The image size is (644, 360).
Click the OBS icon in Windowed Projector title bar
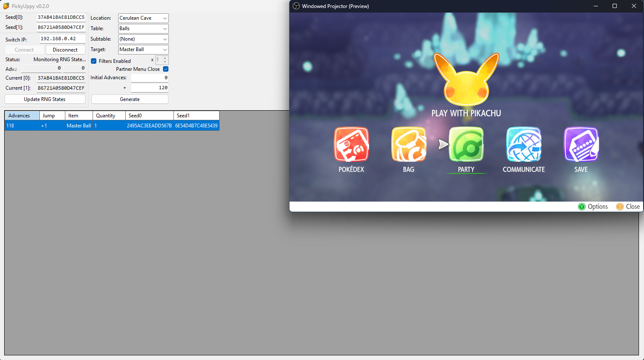(x=296, y=6)
